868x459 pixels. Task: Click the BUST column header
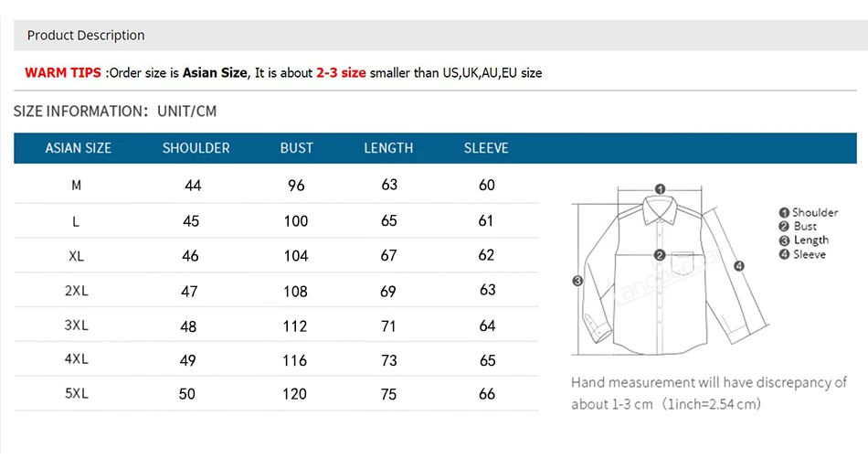(296, 148)
